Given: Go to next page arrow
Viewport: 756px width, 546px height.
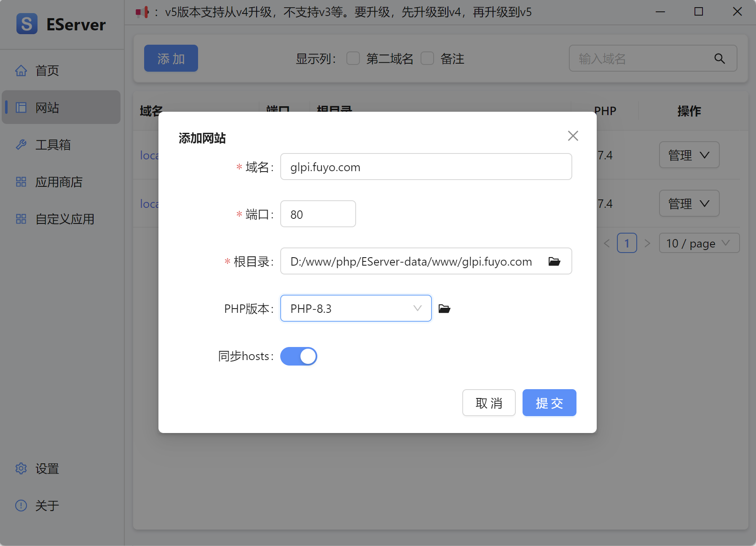Looking at the screenshot, I should pyautogui.click(x=647, y=243).
